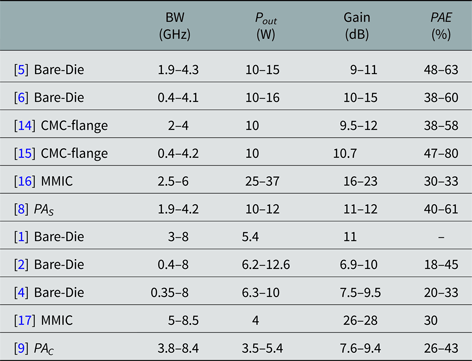Click the 25–37 Pout cell
The height and width of the screenshot is (361, 472).
(262, 181)
